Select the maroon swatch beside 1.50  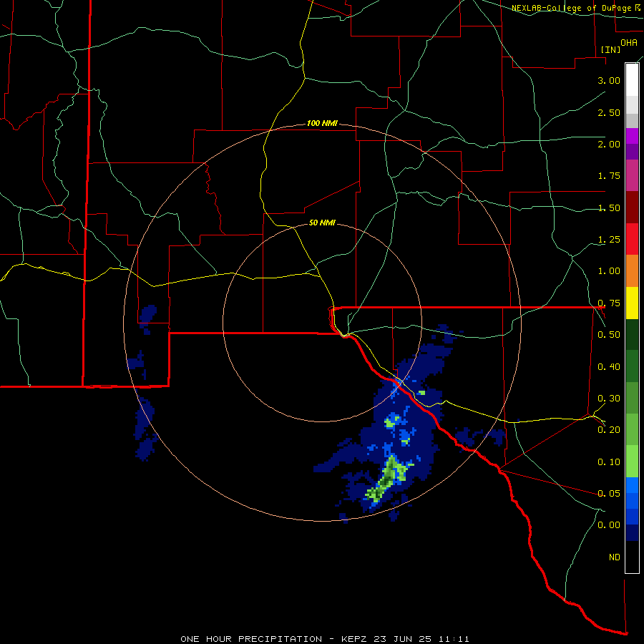632,208
